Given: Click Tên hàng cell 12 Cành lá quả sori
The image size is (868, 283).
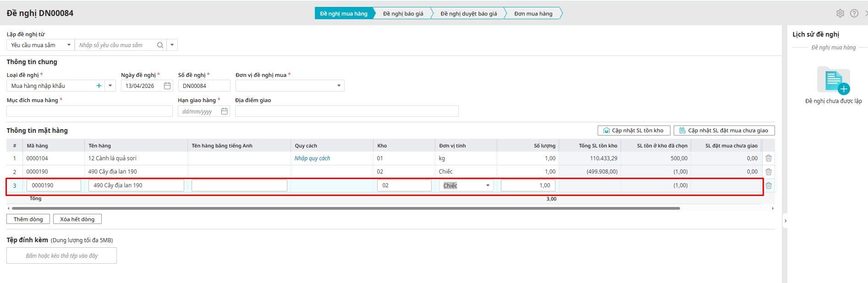Looking at the screenshot, I should coord(112,158).
